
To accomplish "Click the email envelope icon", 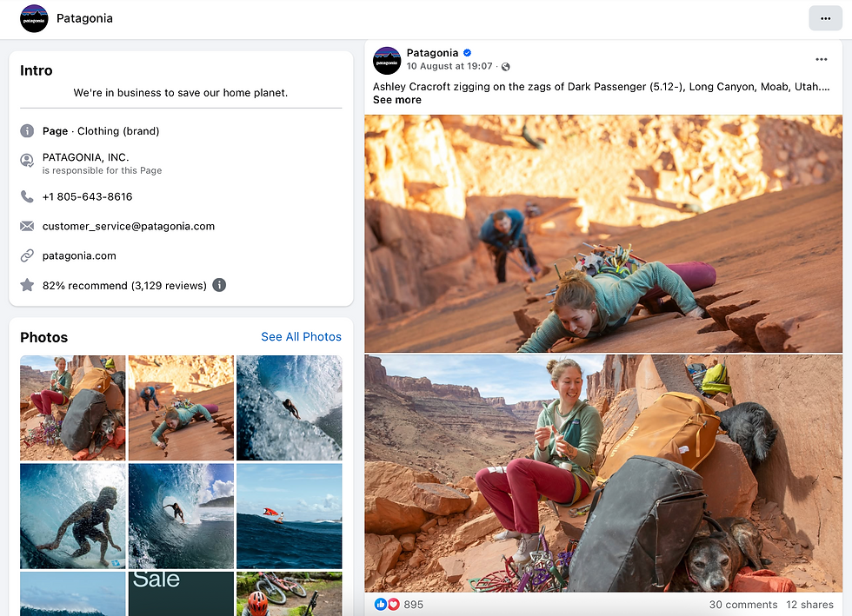I will click(x=27, y=226).
